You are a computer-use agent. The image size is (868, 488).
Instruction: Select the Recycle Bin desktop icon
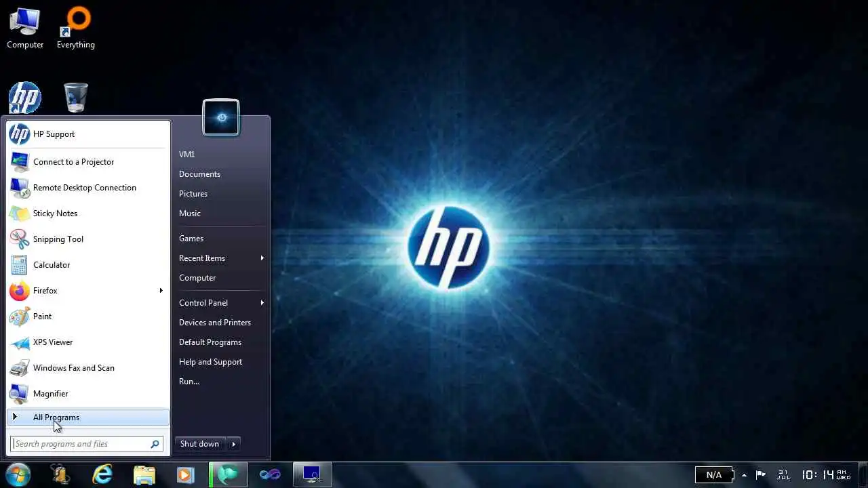(76, 98)
